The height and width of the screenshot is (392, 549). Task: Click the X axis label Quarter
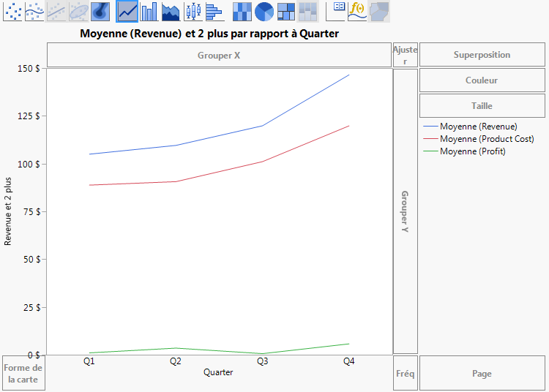pos(218,372)
